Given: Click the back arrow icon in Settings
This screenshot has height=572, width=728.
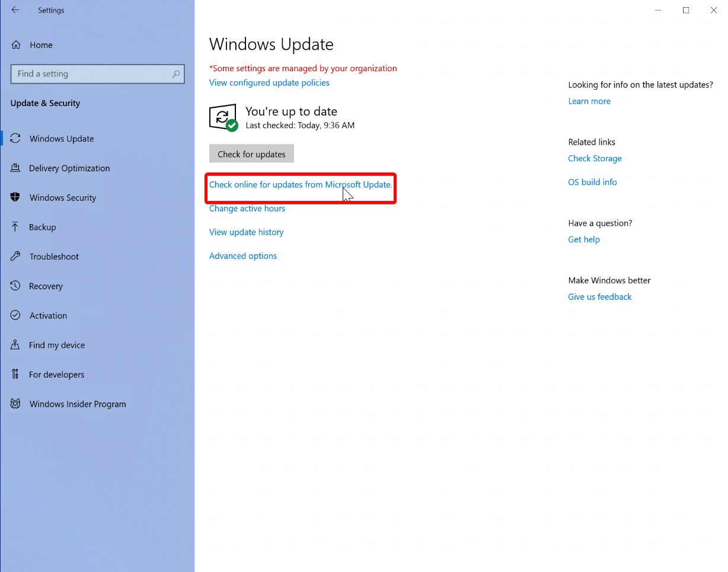Looking at the screenshot, I should pos(15,10).
